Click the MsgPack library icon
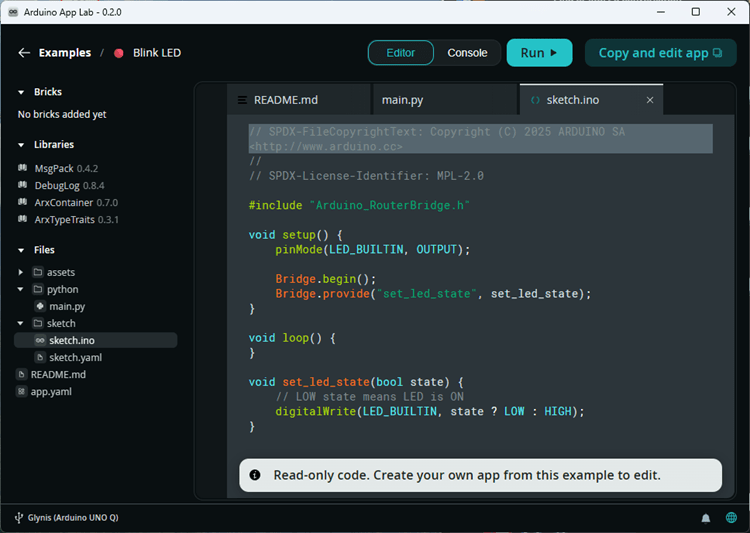Image resolution: width=750 pixels, height=533 pixels. point(22,168)
